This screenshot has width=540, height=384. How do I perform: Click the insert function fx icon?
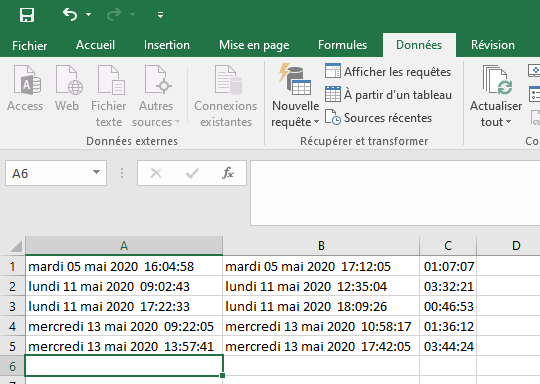228,173
